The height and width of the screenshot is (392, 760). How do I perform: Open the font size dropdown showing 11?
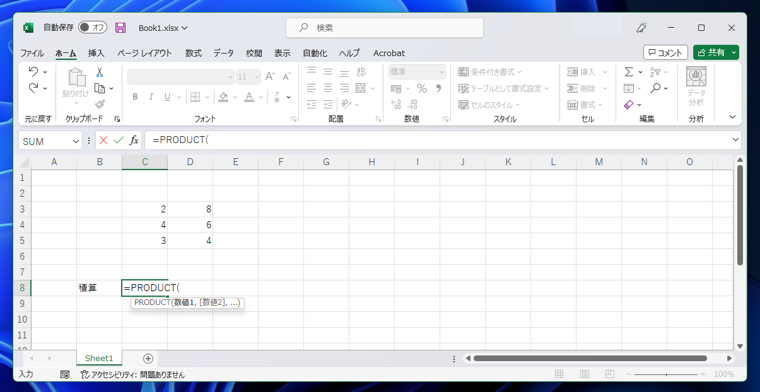pos(256,77)
